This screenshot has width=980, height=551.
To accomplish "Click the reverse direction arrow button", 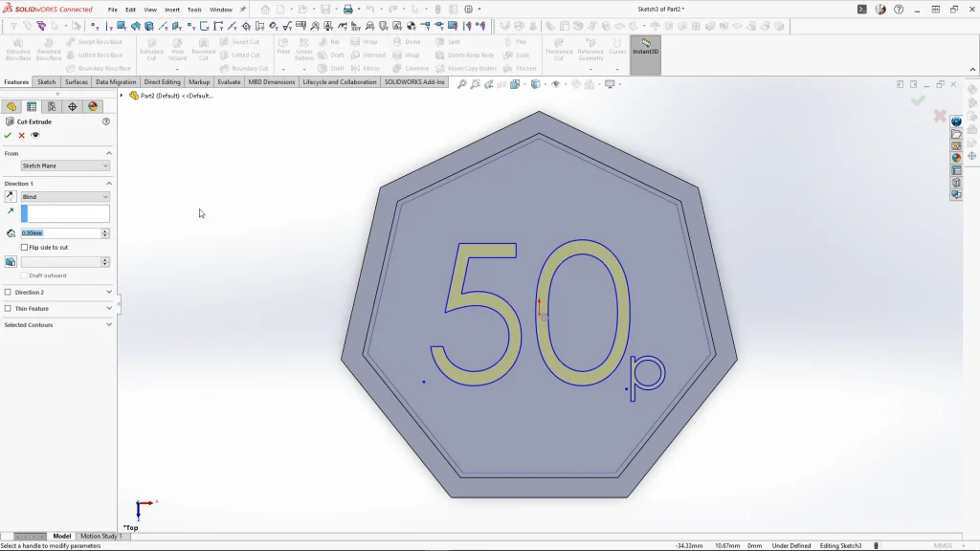I will point(11,196).
